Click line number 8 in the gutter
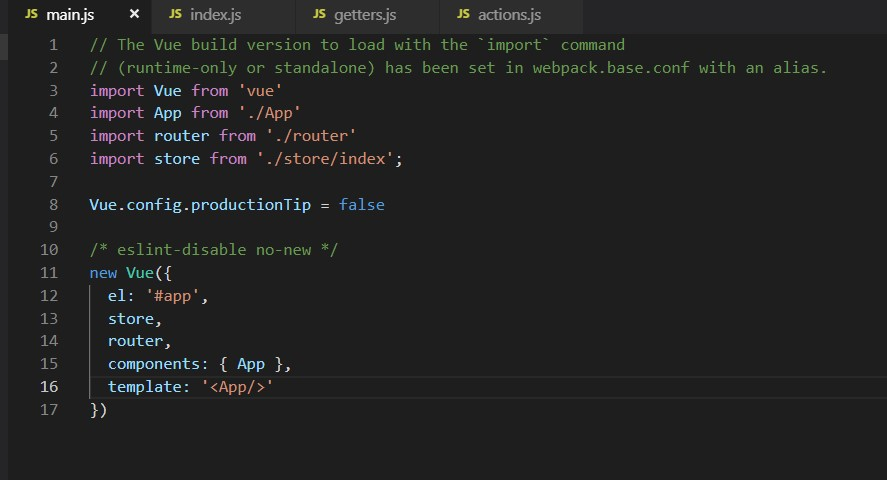The height and width of the screenshot is (480, 887). (53, 205)
